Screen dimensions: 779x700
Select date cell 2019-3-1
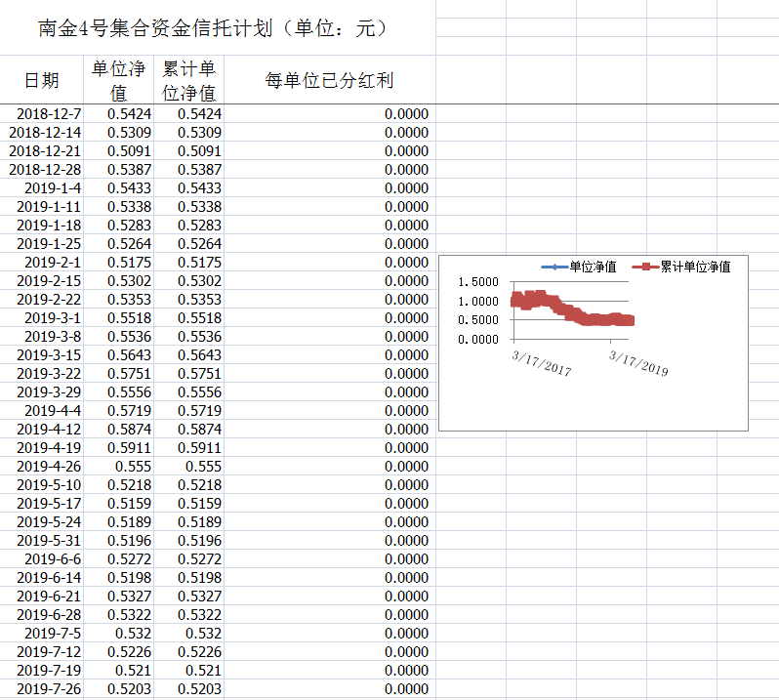(42, 318)
